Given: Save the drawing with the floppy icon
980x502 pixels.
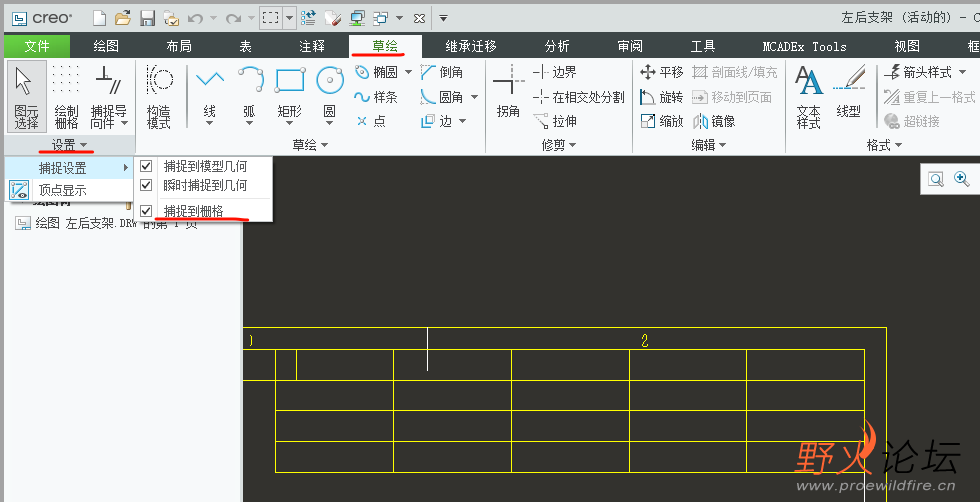Looking at the screenshot, I should (x=147, y=18).
